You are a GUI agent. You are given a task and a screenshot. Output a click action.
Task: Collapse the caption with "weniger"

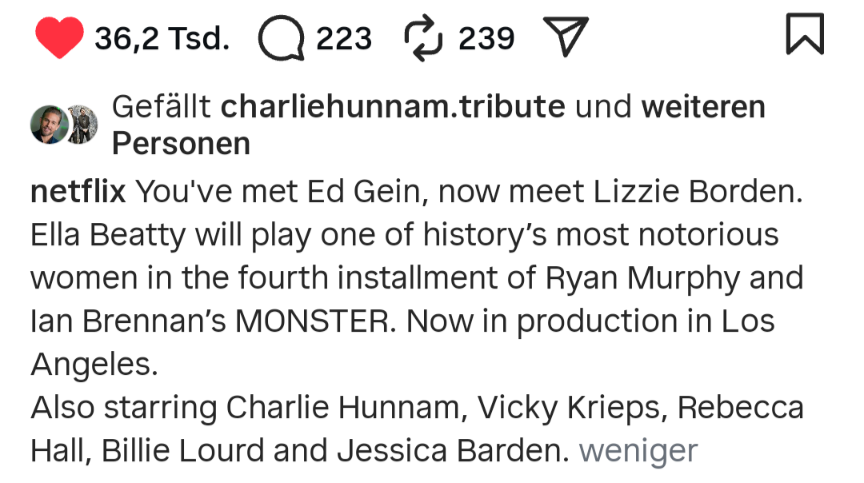click(638, 450)
